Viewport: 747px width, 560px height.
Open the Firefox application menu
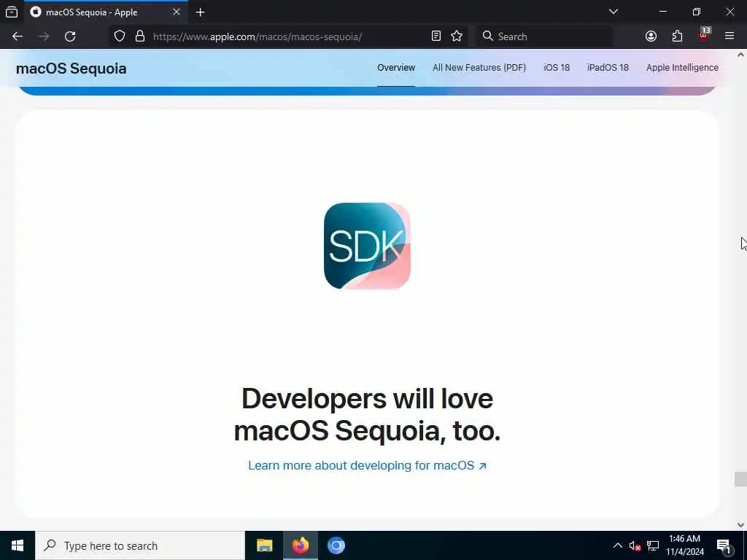tap(729, 36)
